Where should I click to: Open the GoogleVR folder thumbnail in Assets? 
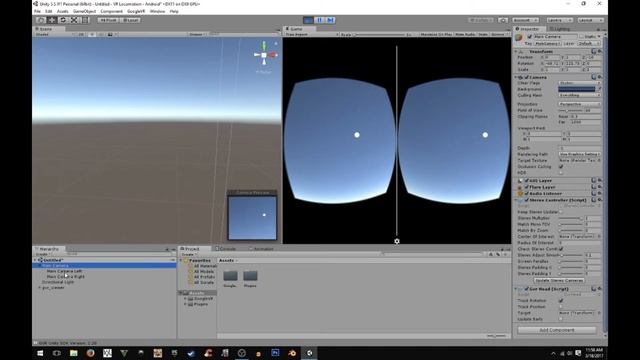click(x=230, y=276)
